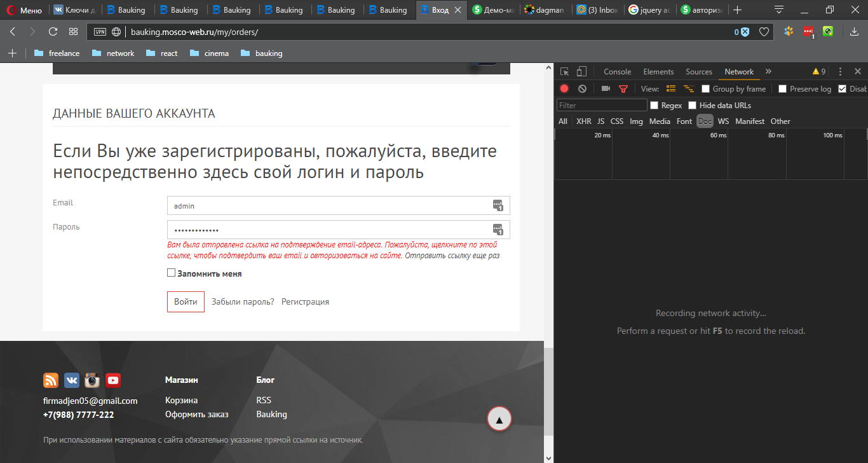
Task: Open the network bookmarks folder
Action: pos(113,53)
